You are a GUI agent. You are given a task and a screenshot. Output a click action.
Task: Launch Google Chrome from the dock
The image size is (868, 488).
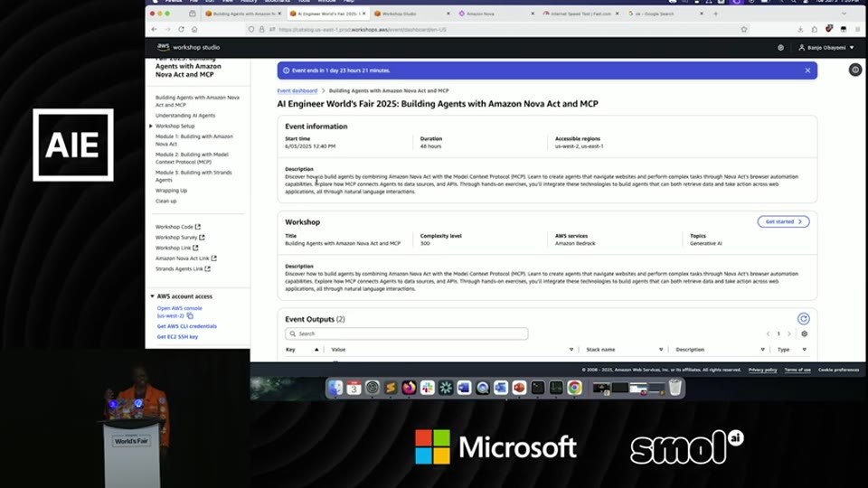(574, 388)
